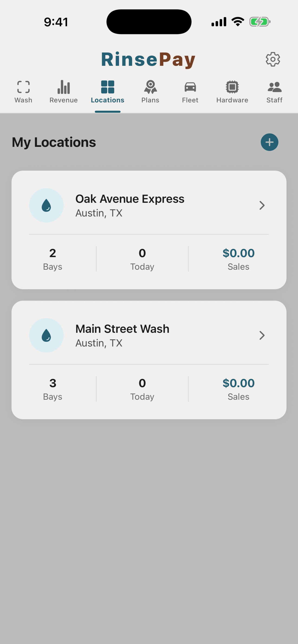Image resolution: width=298 pixels, height=644 pixels.
Task: Tap the RinsePay logo title
Action: pyautogui.click(x=148, y=60)
